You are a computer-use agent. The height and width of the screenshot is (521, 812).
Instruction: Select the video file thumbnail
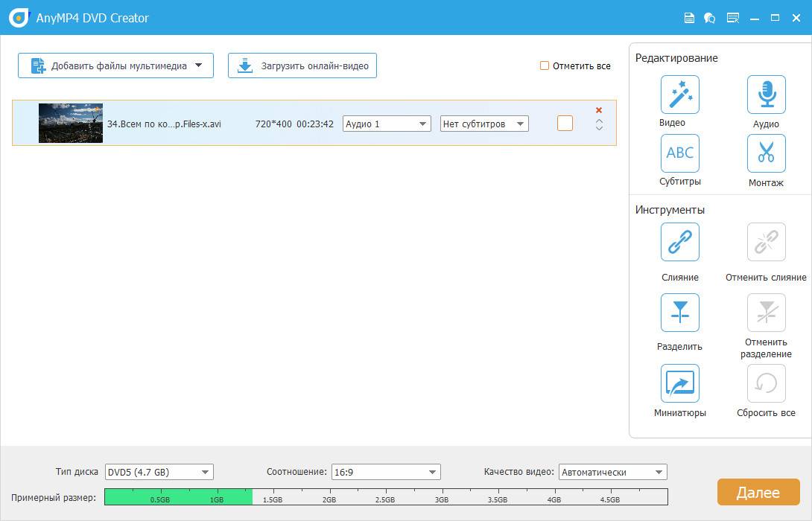coord(71,124)
